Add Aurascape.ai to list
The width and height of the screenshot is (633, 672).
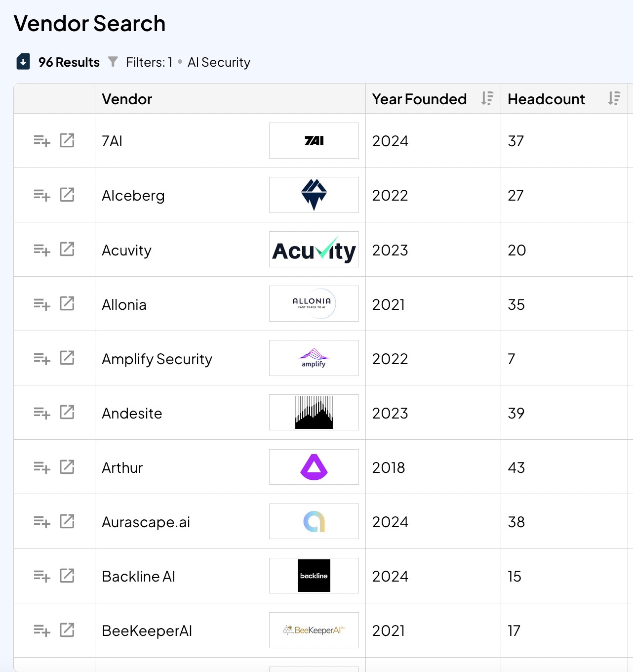point(42,521)
